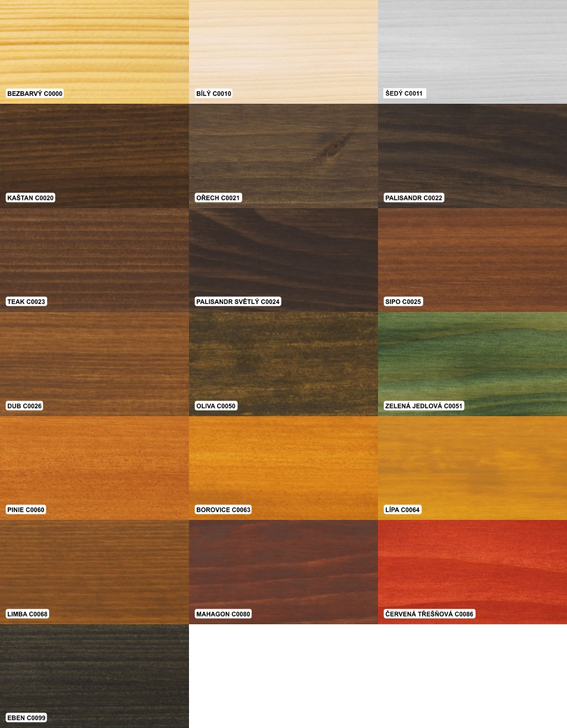The height and width of the screenshot is (728, 567).
Task: Click the Kaštan C0020 color sample
Action: click(94, 152)
